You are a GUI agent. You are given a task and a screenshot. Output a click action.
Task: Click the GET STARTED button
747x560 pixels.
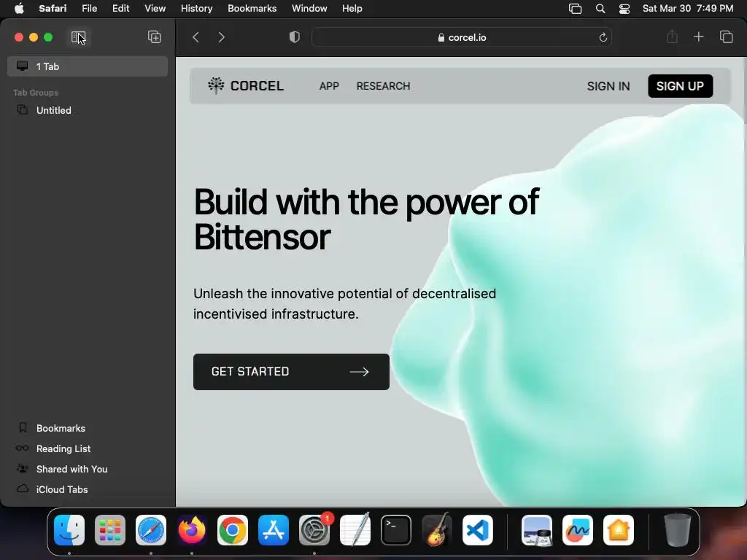coord(291,371)
